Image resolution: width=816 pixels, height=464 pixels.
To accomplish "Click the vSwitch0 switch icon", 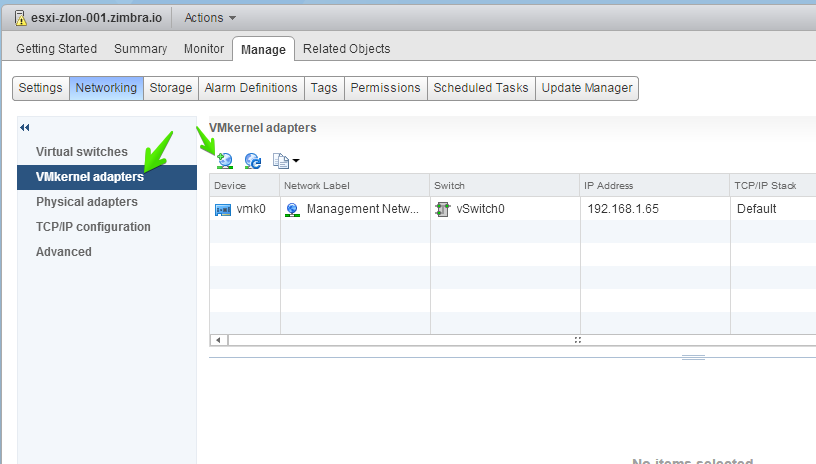I will 442,210.
